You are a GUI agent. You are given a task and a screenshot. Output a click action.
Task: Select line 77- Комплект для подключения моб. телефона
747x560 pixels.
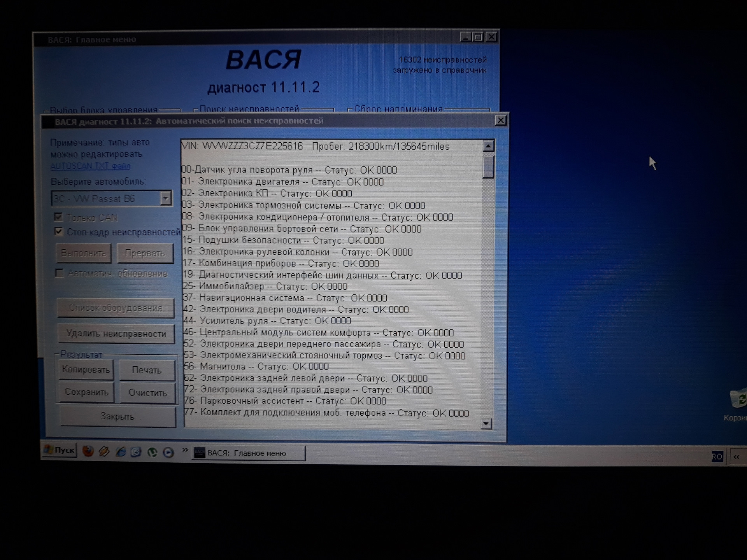tap(326, 413)
